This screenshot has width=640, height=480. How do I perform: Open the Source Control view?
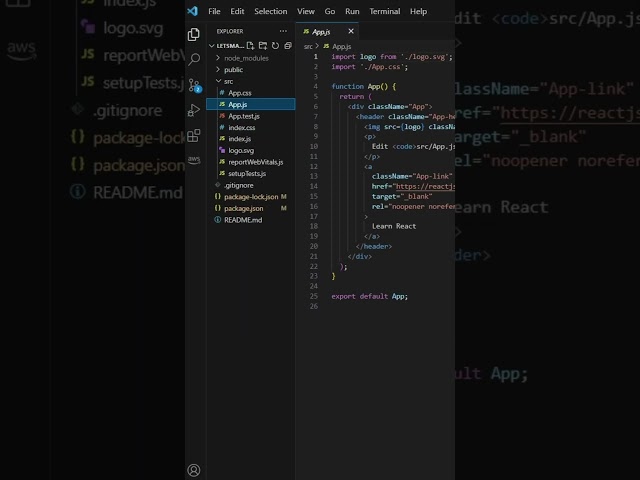[195, 85]
